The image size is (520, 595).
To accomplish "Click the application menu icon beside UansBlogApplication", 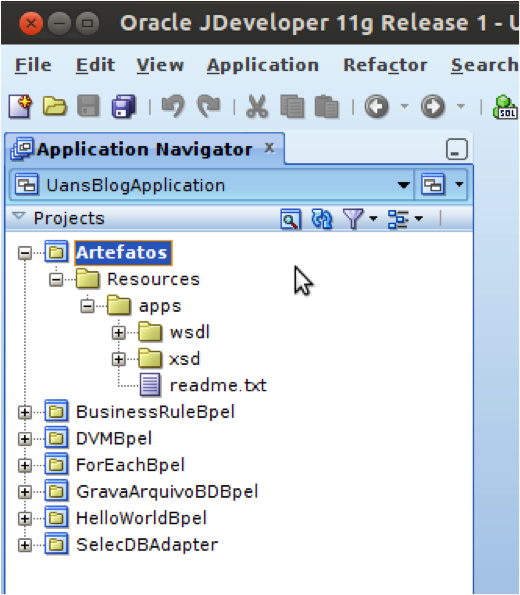I will click(x=433, y=185).
